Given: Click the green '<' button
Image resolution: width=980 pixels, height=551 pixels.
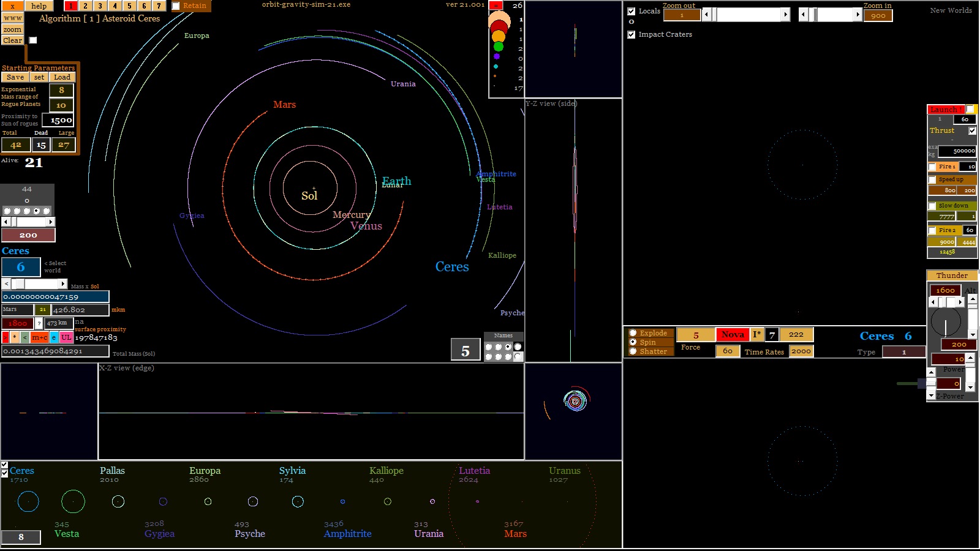Looking at the screenshot, I should (x=24, y=337).
